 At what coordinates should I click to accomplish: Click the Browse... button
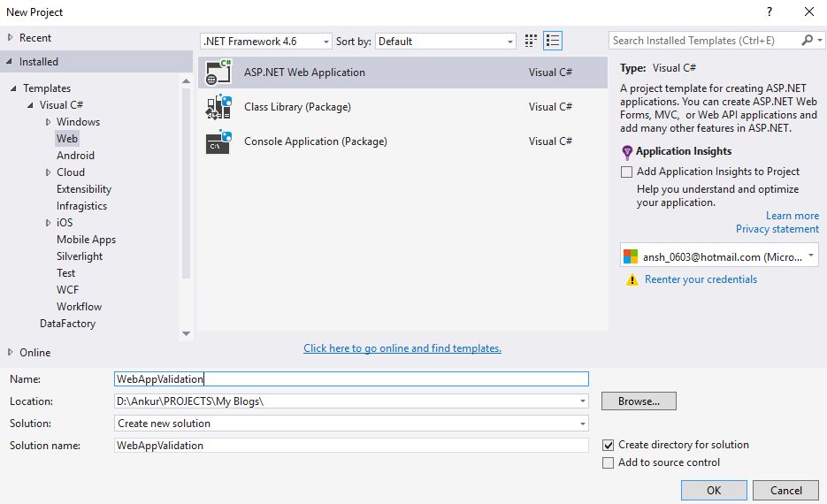pyautogui.click(x=639, y=401)
